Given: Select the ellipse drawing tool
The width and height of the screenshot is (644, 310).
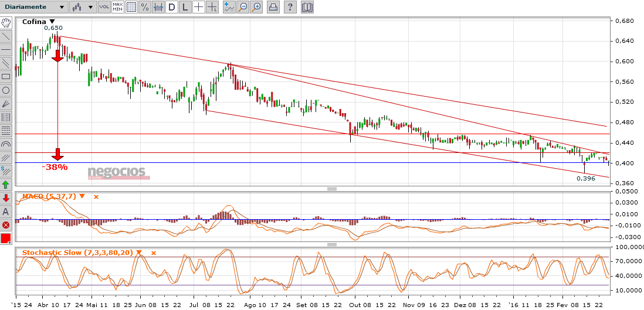Looking at the screenshot, I should pyautogui.click(x=6, y=90).
